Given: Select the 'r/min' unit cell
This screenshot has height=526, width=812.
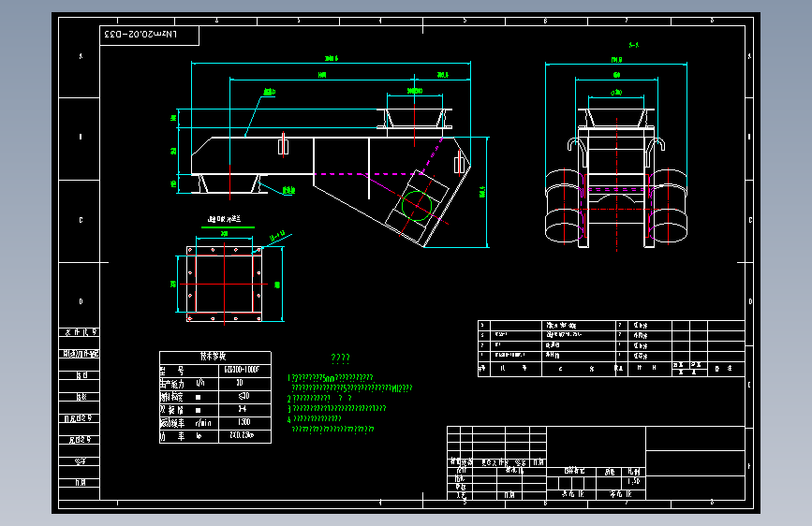Looking at the screenshot, I should [203, 423].
